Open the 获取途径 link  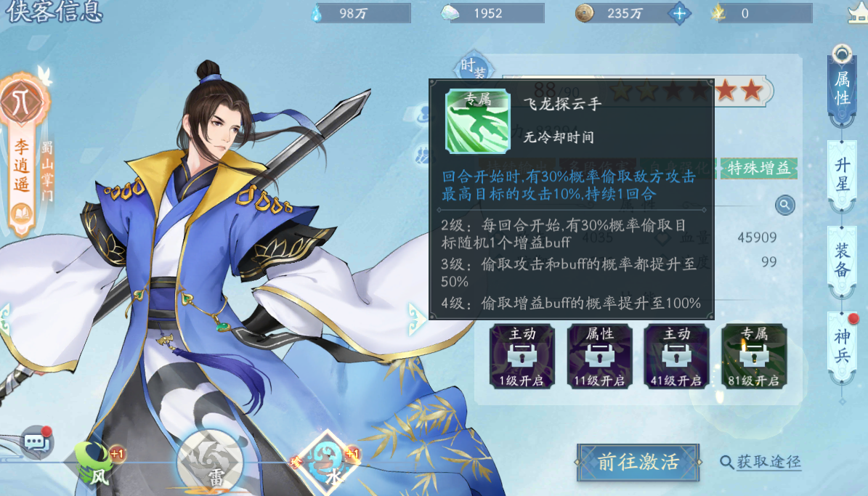761,462
